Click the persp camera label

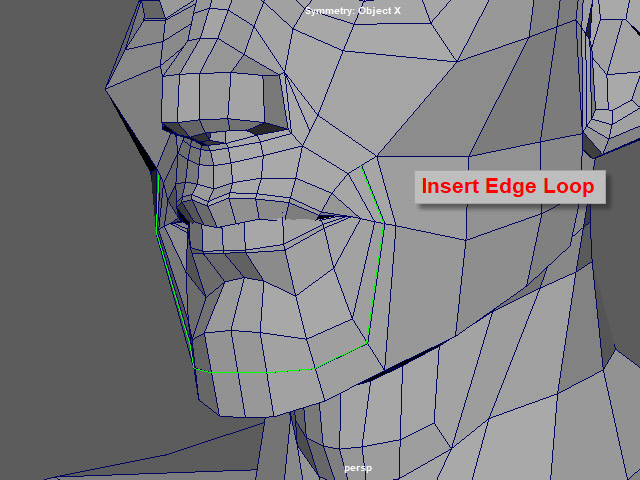pyautogui.click(x=357, y=468)
